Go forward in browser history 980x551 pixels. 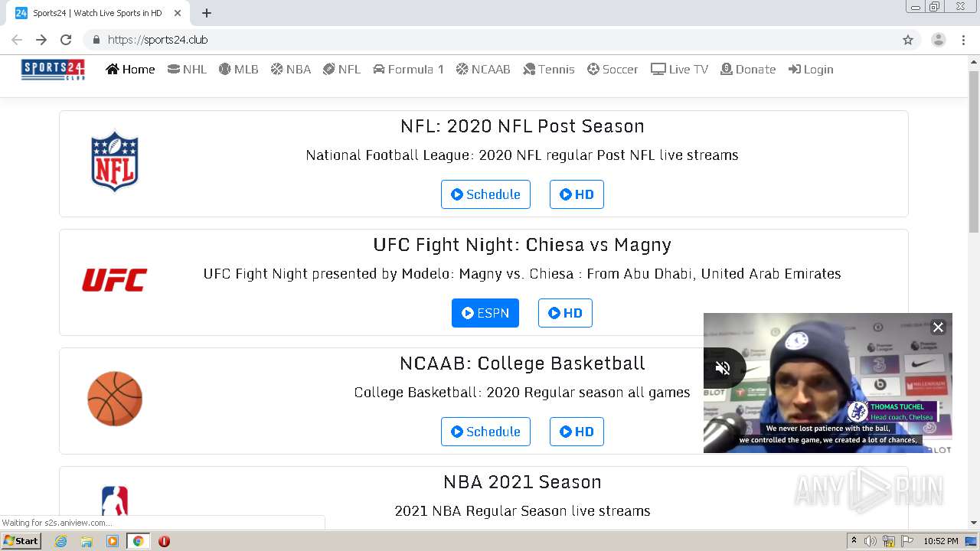pyautogui.click(x=41, y=40)
